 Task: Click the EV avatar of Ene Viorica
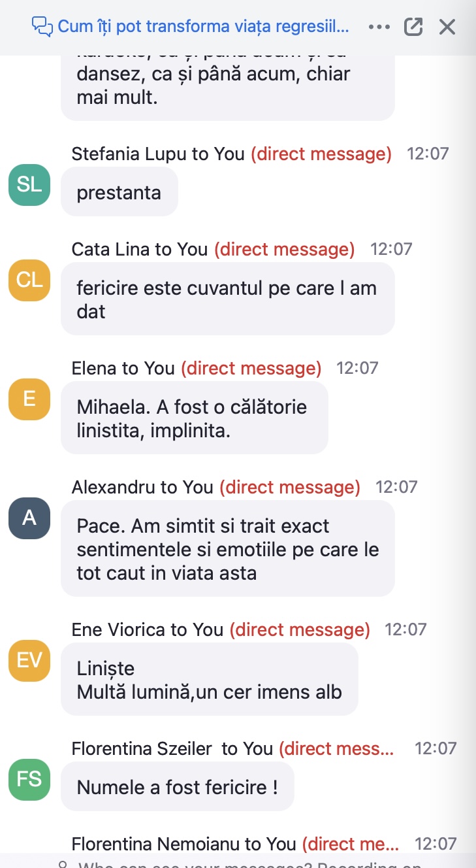click(x=29, y=661)
